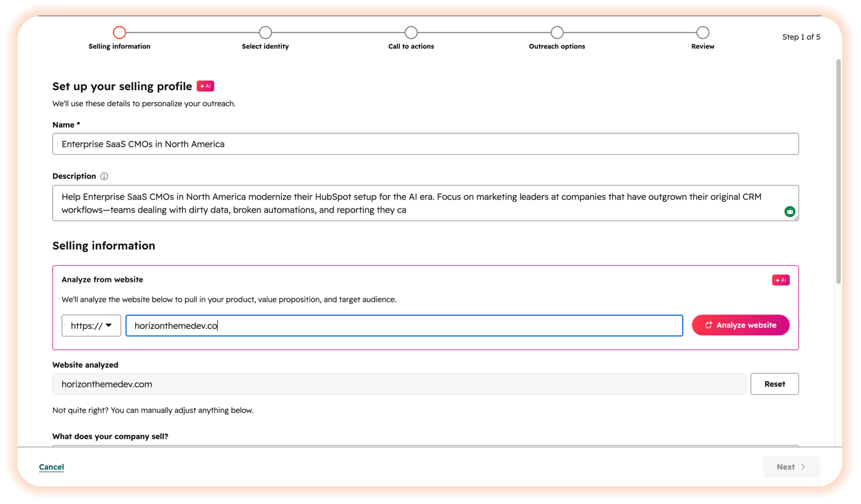Click the Selling information step circle
The image size is (861, 504).
point(119,33)
